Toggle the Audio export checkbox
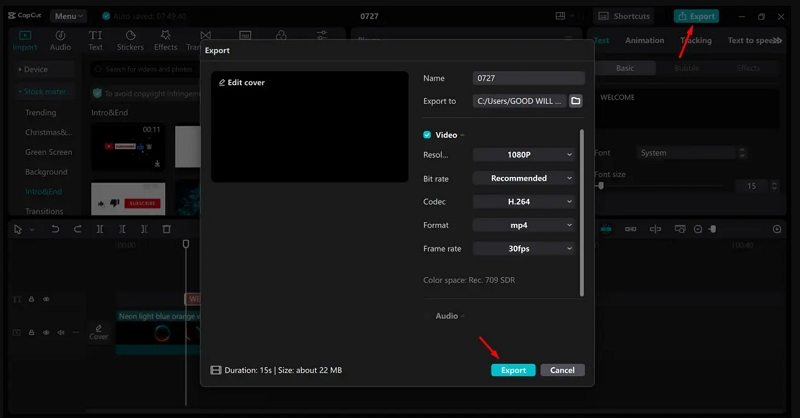Image resolution: width=800 pixels, height=418 pixels. pyautogui.click(x=427, y=316)
